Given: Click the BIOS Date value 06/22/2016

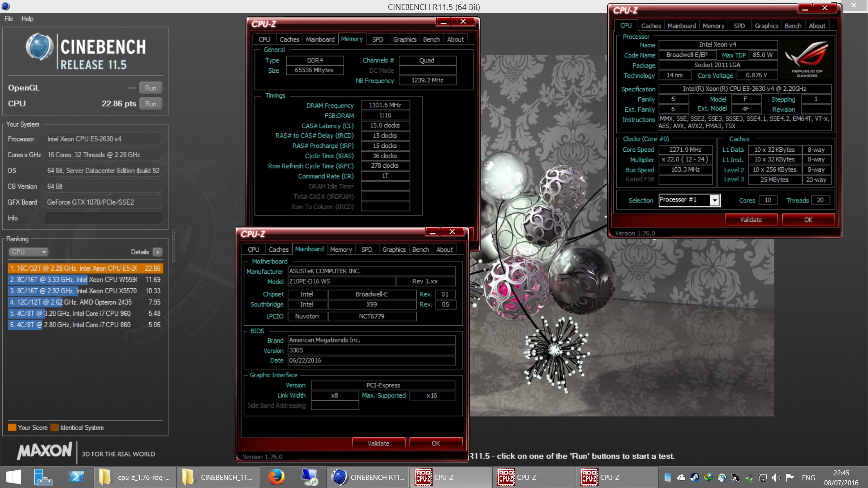Looking at the screenshot, I should point(372,361).
